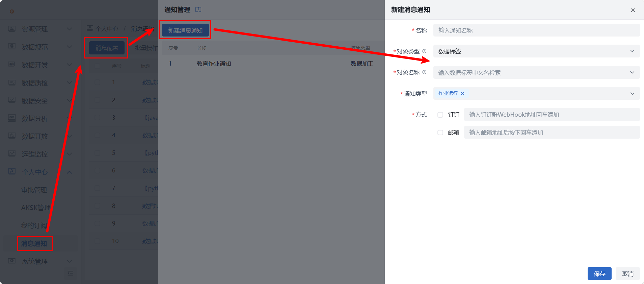Expand the 数据质检 menu chevron
The width and height of the screenshot is (644, 284).
(70, 82)
